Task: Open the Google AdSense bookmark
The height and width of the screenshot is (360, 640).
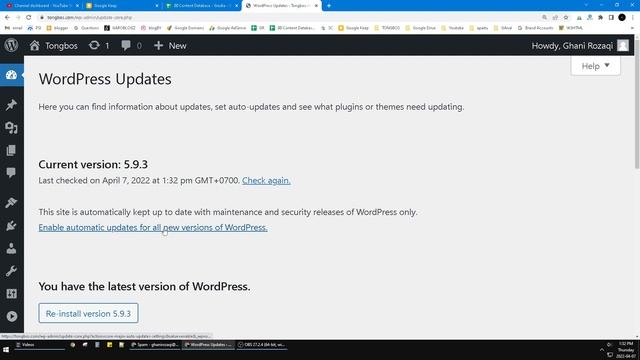Action: coord(228,28)
